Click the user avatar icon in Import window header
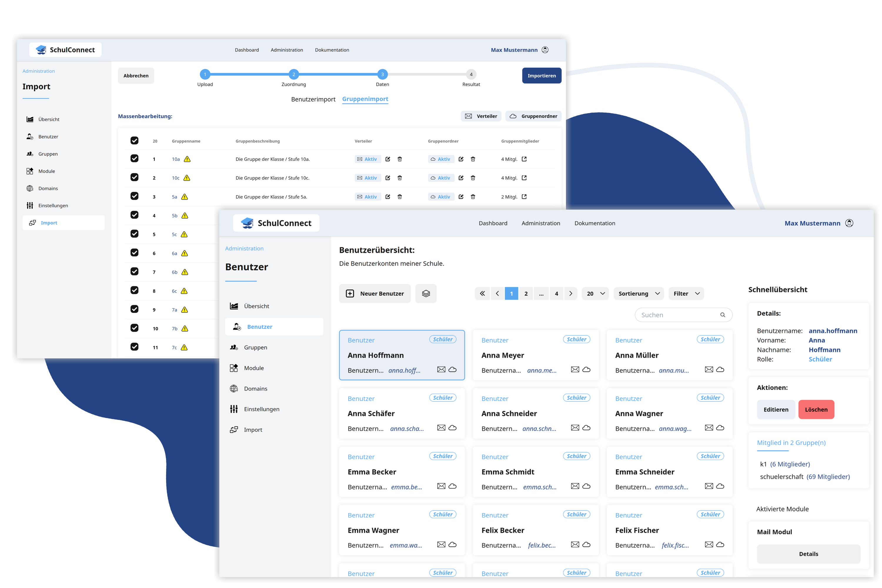The width and height of the screenshot is (882, 588). (545, 50)
